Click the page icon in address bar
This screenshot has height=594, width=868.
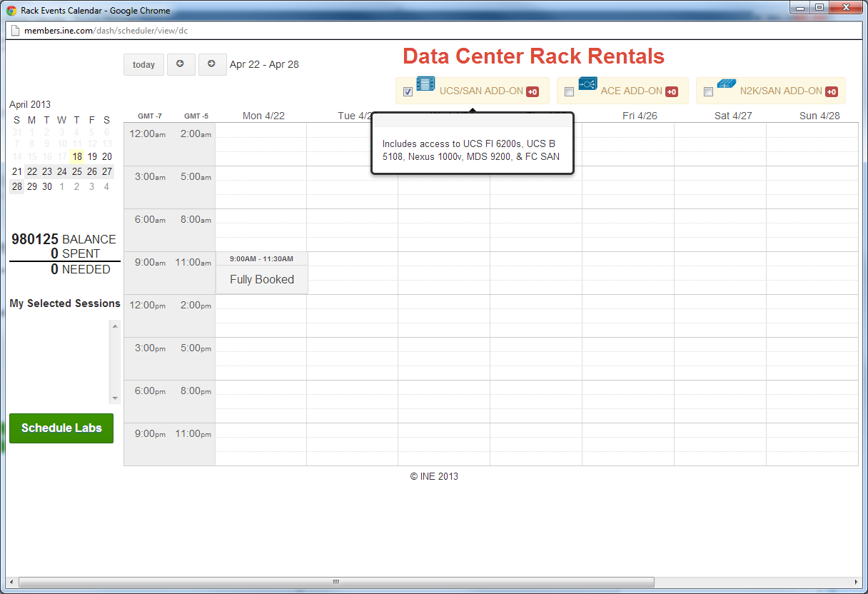click(14, 31)
